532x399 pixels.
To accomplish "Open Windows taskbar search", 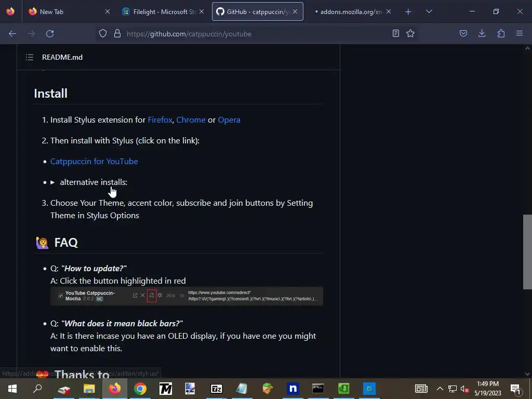I will [37, 389].
